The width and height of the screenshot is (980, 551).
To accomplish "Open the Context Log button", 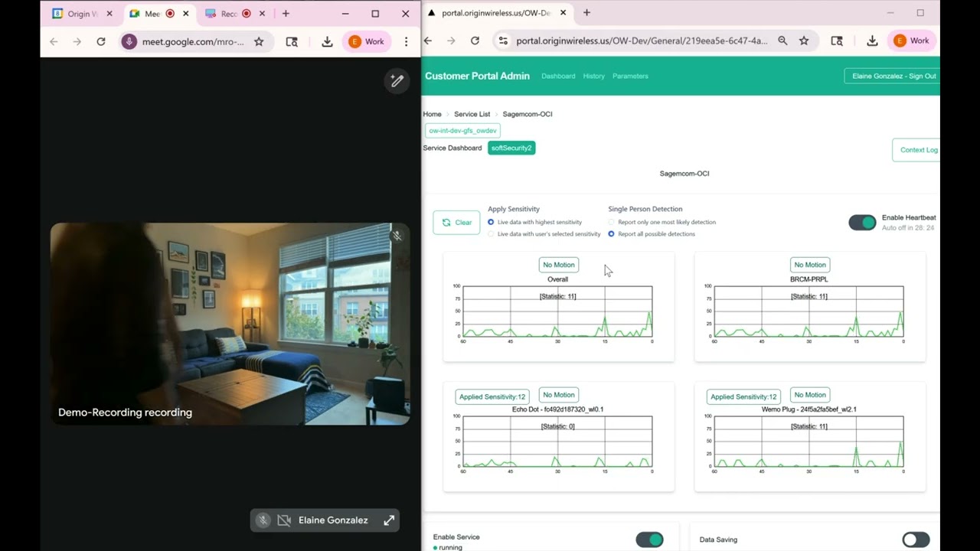I will [x=916, y=150].
